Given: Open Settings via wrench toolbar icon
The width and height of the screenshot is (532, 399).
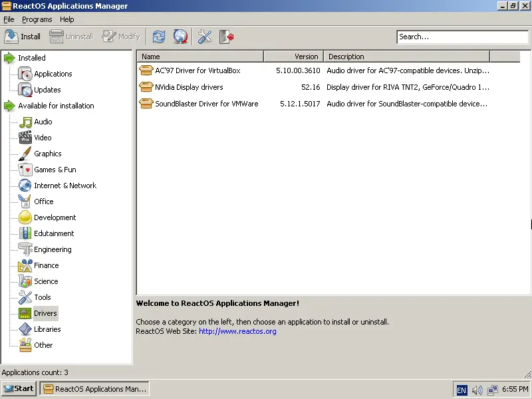Looking at the screenshot, I should [205, 37].
